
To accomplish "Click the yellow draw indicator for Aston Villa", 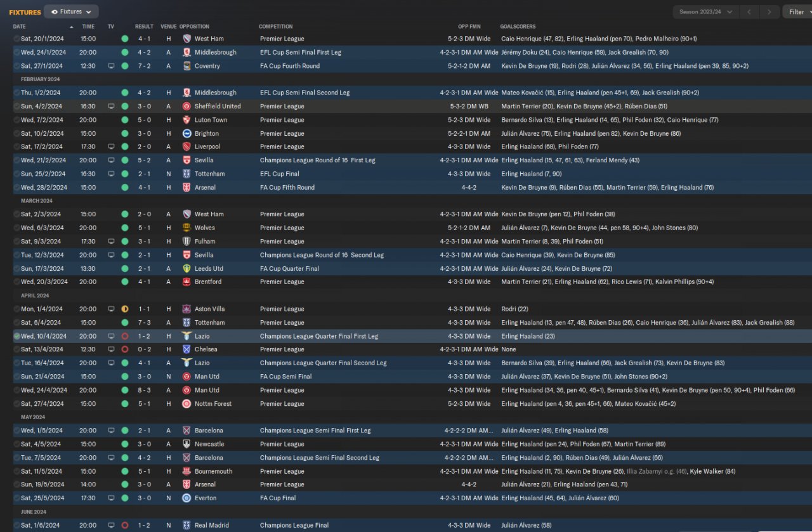I will pyautogui.click(x=125, y=309).
